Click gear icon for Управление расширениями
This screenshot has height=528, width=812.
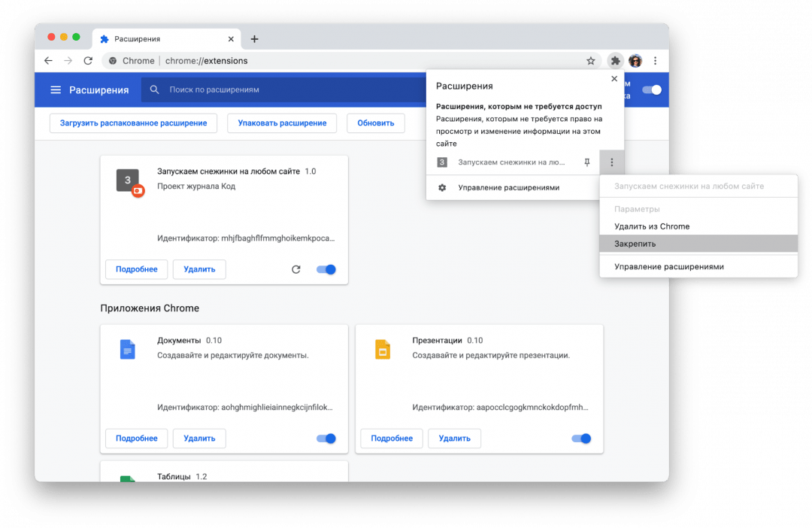[442, 187]
